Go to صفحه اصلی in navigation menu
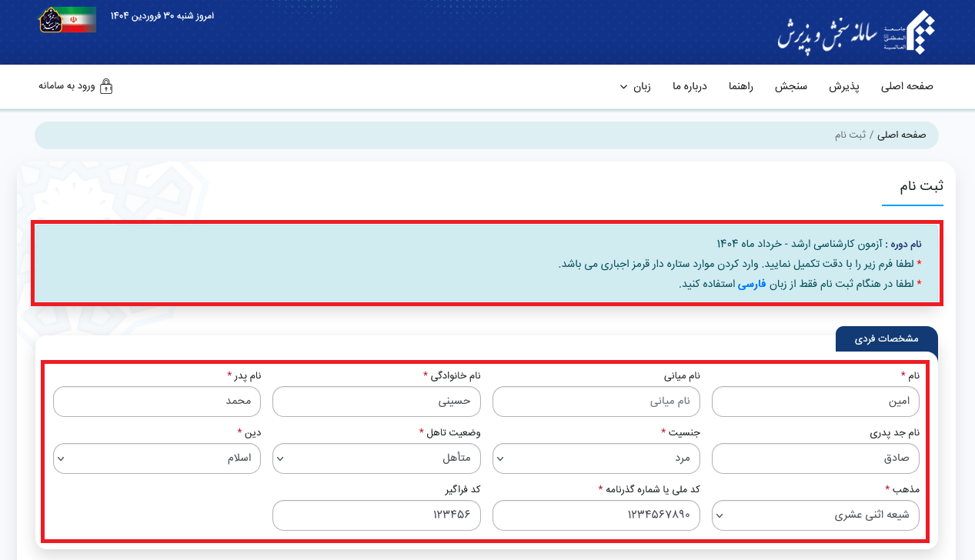The height and width of the screenshot is (560, 975). pyautogui.click(x=907, y=86)
